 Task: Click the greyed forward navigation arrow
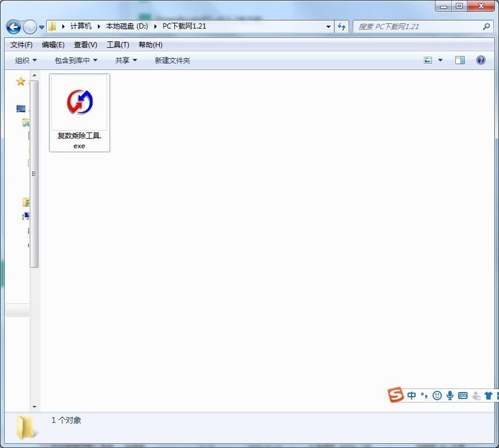tap(30, 27)
